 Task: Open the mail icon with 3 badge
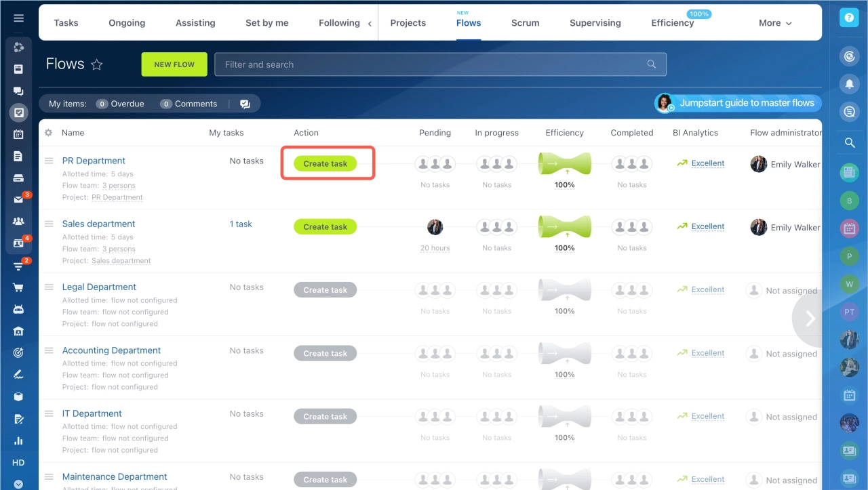19,200
